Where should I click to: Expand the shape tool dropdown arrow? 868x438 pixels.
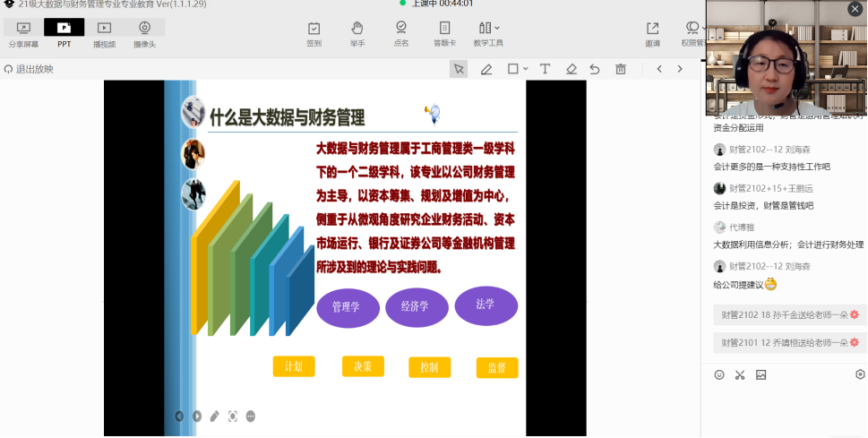pyautogui.click(x=525, y=69)
